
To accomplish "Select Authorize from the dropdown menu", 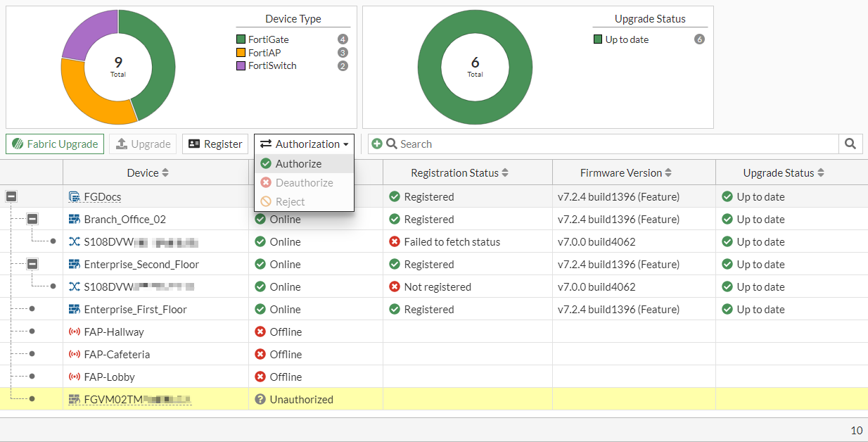I will click(298, 164).
